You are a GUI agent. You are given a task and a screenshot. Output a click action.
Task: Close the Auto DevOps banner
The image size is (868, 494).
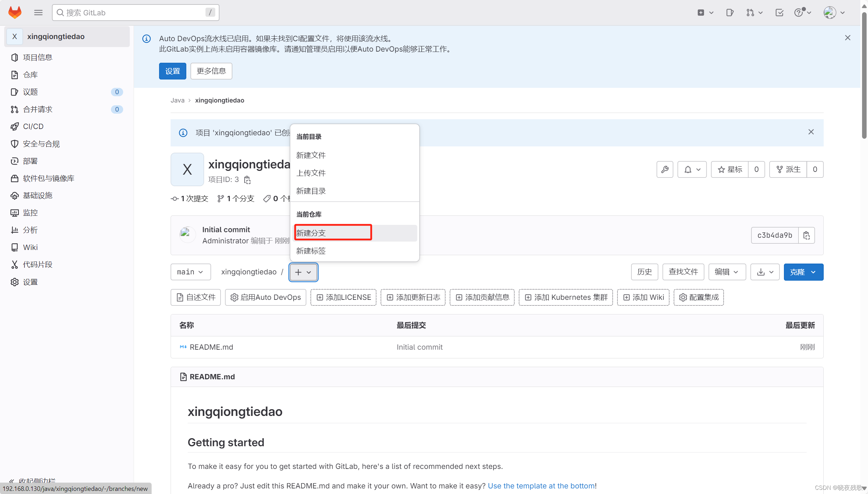[848, 38]
